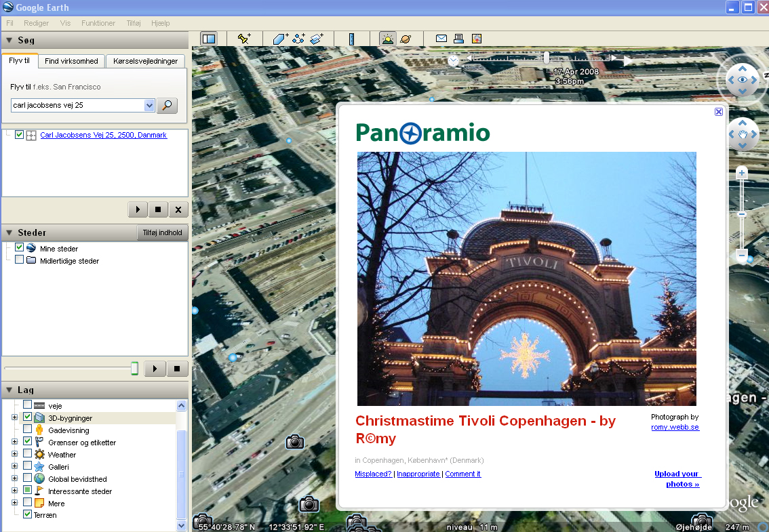Uncheck the 3D-bygninger layer
Screen dimensions: 769x532
[28, 418]
